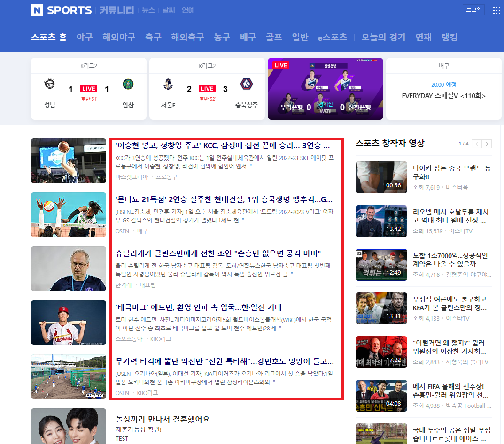Go to 커뮤니티 community section

116,10
